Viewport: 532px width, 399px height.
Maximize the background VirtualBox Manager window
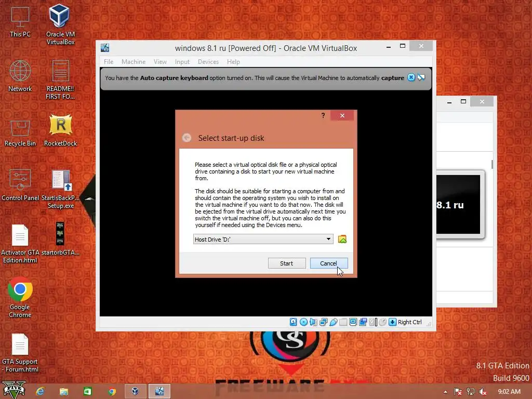tap(463, 101)
